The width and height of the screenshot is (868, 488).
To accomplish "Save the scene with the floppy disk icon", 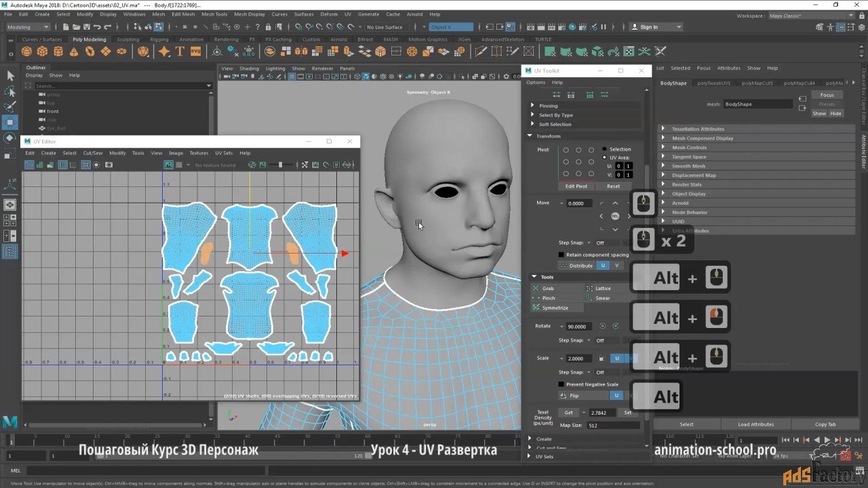I will [x=86, y=27].
